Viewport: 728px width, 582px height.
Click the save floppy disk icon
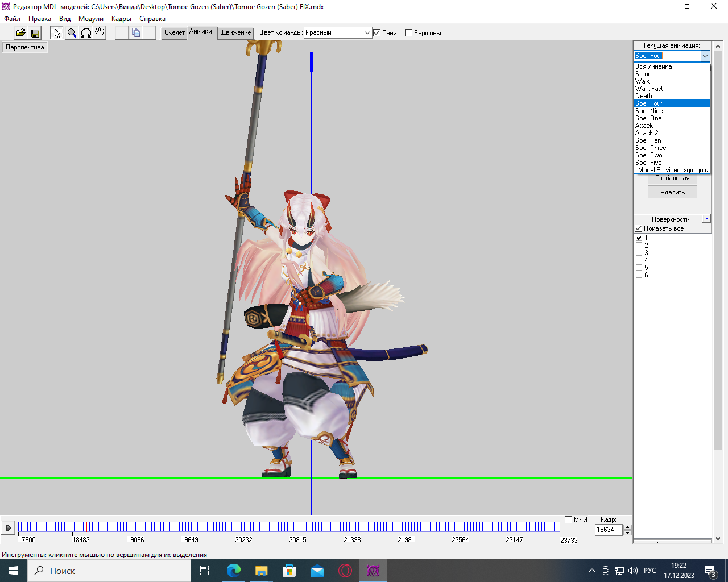click(x=35, y=33)
